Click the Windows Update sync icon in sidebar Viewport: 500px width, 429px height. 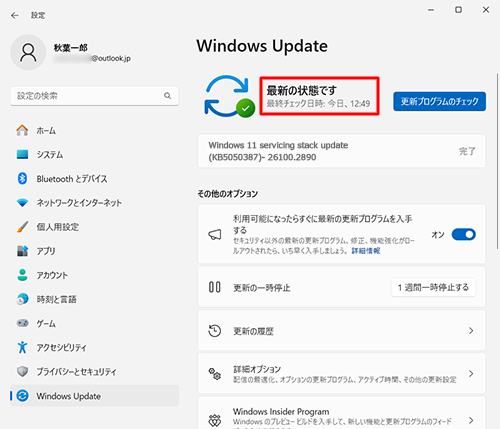click(x=22, y=396)
